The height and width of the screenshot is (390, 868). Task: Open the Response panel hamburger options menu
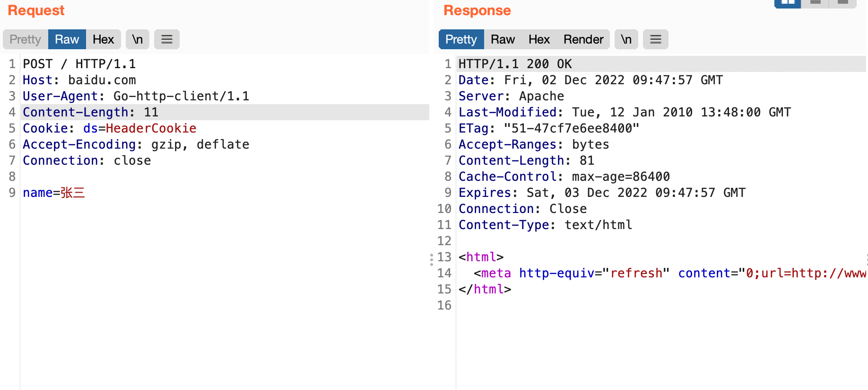point(656,39)
